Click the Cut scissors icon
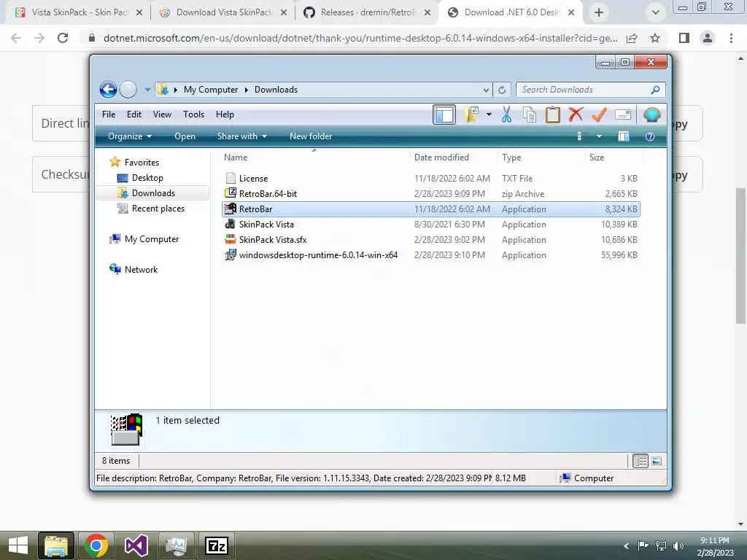The height and width of the screenshot is (560, 747). tap(506, 114)
